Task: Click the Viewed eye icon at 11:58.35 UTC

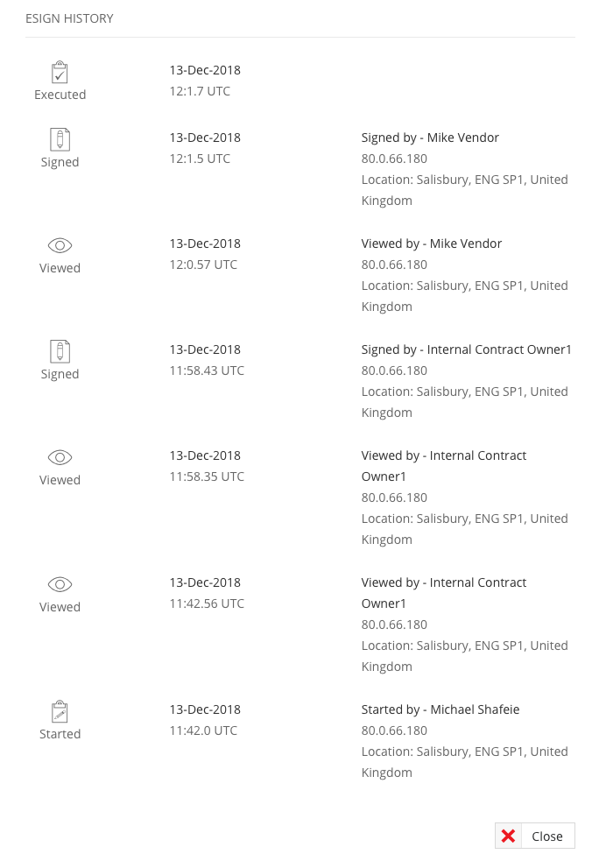Action: click(60, 457)
